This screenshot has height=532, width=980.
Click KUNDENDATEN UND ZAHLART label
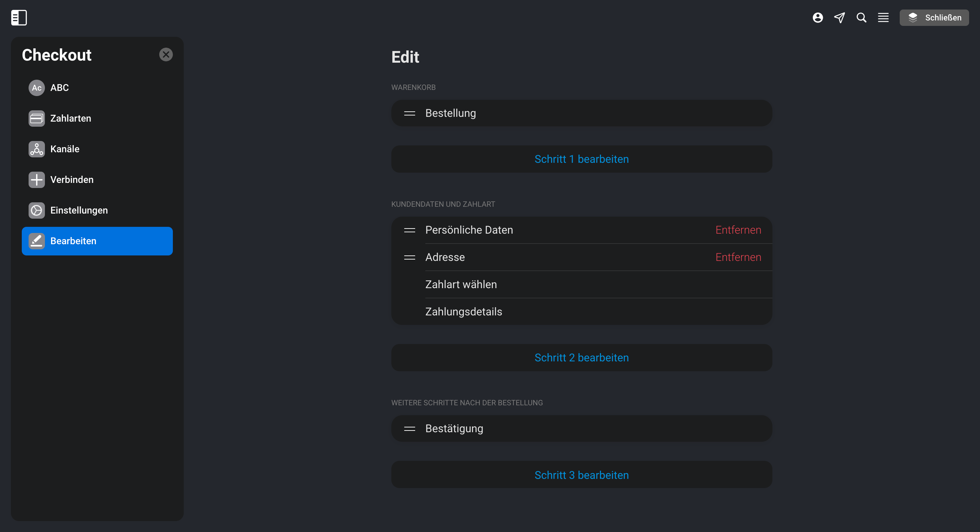click(x=443, y=204)
